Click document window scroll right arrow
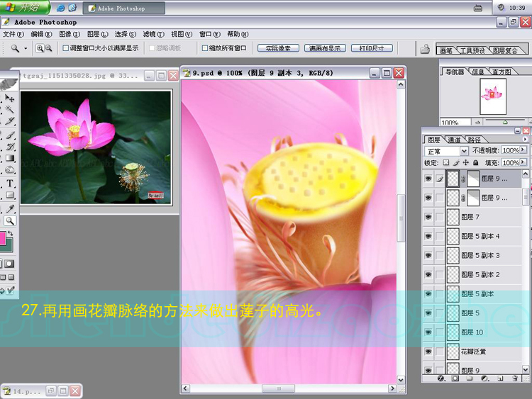The height and width of the screenshot is (399, 532). [392, 388]
